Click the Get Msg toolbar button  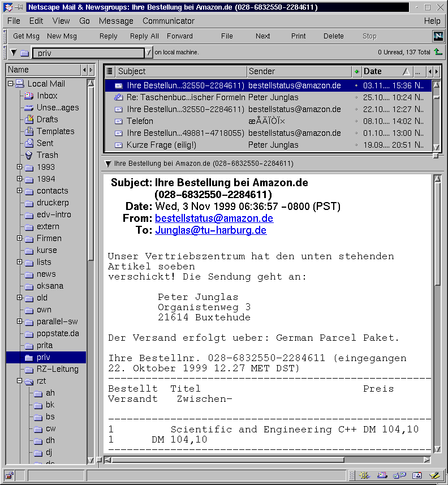tap(26, 36)
